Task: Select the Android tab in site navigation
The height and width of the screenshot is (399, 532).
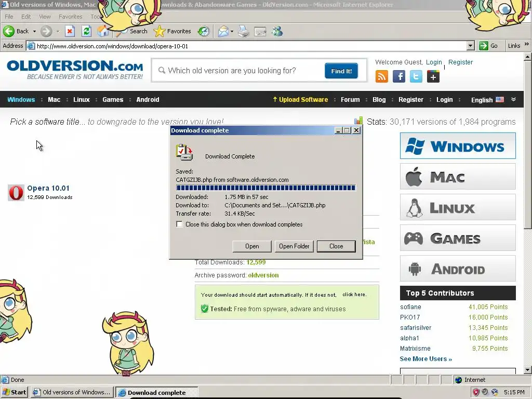Action: pos(148,99)
